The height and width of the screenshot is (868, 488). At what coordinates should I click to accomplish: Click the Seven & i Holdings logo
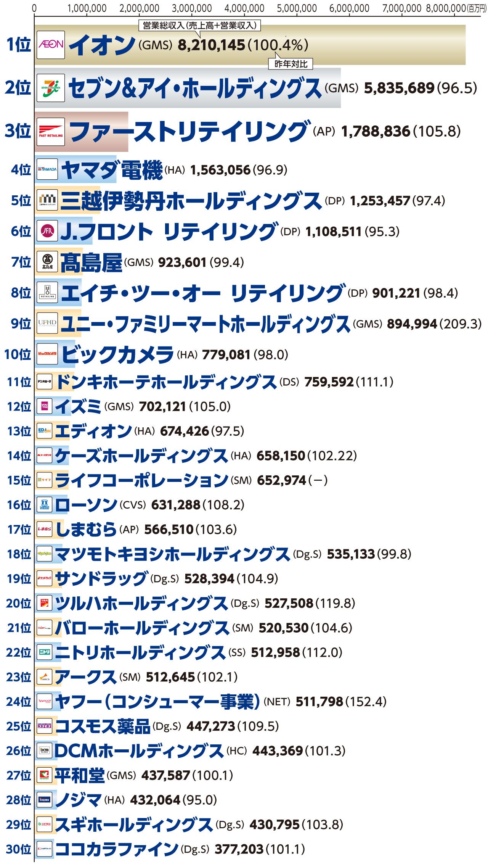(51, 88)
